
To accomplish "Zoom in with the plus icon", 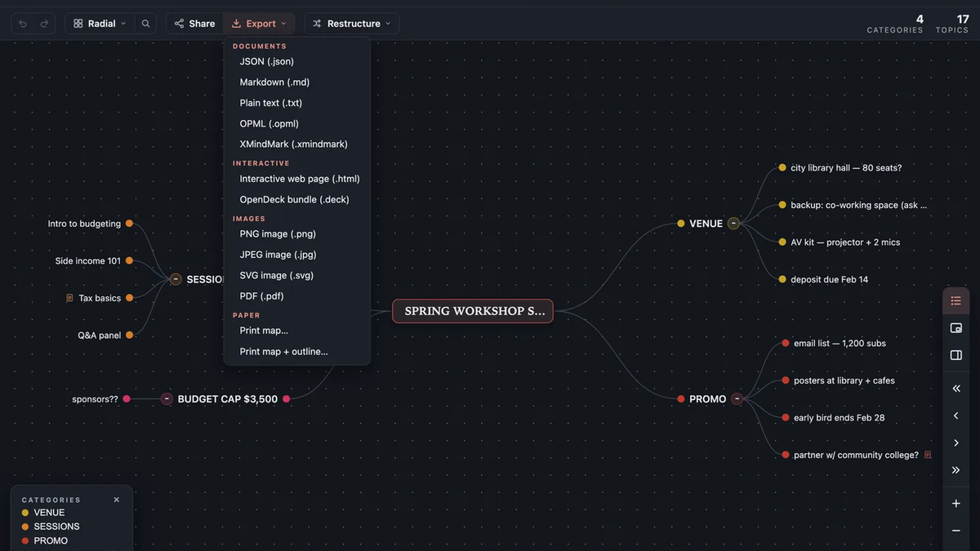I will click(x=956, y=504).
